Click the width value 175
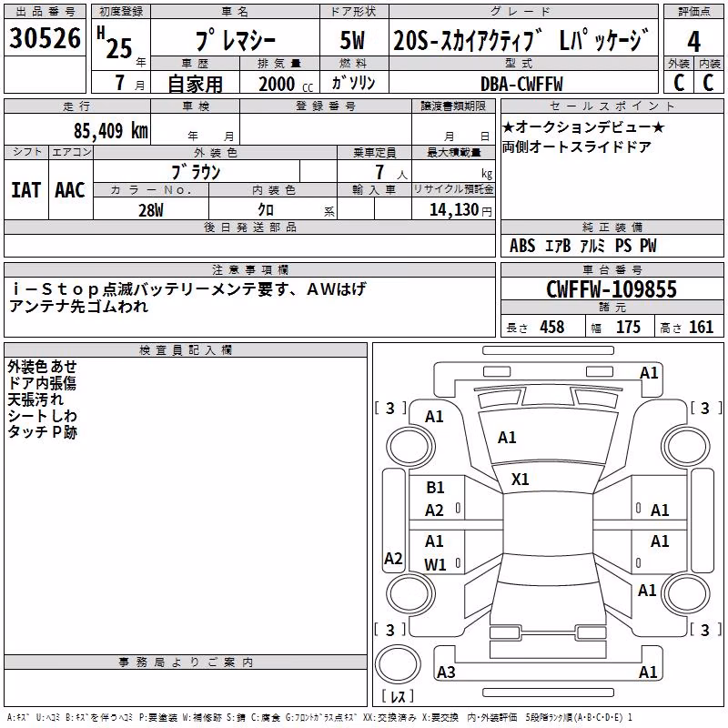728x728 pixels. 628,327
